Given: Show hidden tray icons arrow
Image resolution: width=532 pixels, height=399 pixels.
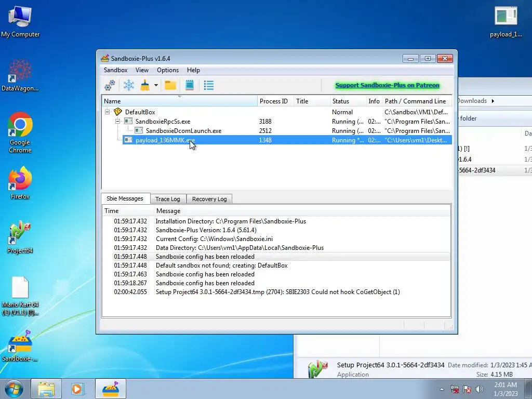Looking at the screenshot, I should pyautogui.click(x=442, y=389).
